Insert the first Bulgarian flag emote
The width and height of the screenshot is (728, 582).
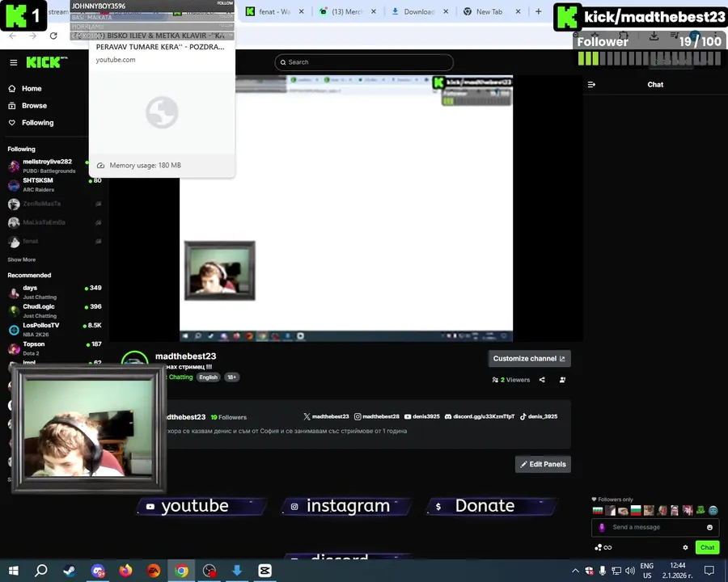tap(598, 511)
